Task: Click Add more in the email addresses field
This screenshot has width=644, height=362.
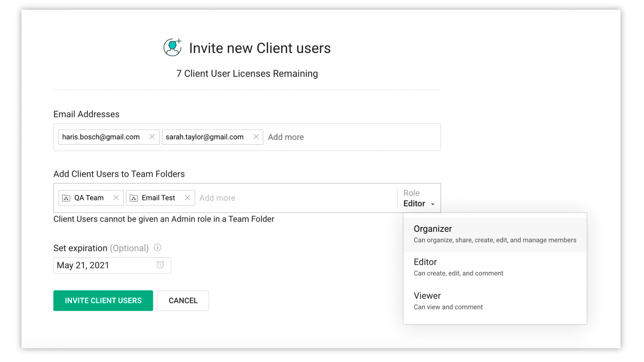Action: (286, 137)
